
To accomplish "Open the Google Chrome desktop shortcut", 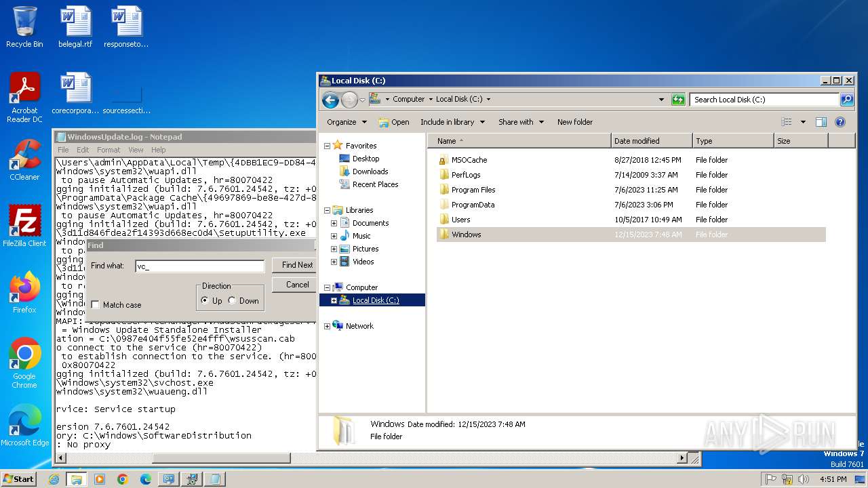I will (24, 363).
